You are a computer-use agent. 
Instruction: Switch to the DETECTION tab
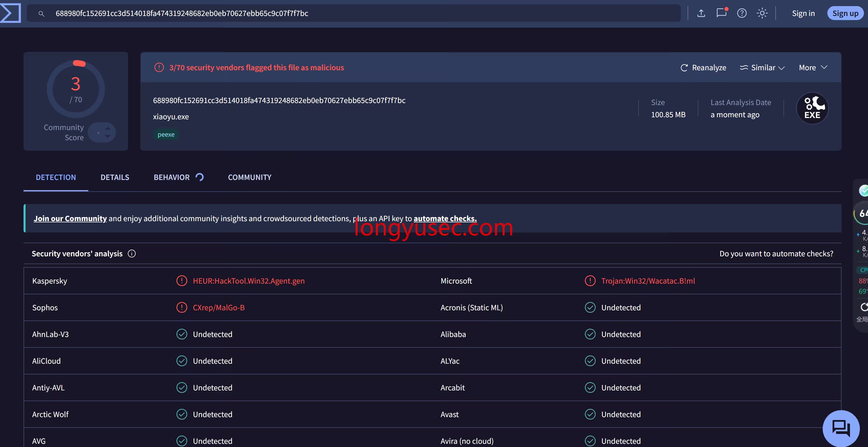click(x=56, y=177)
